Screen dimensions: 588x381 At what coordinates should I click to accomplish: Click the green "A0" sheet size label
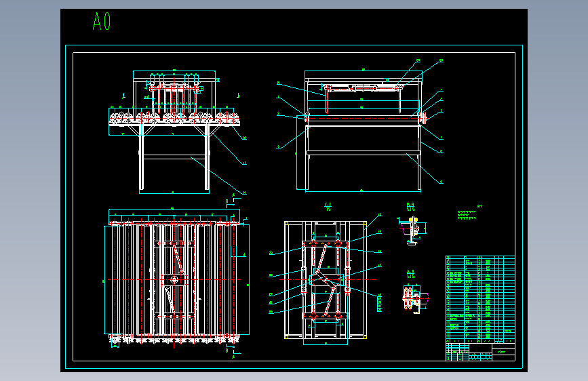102,22
